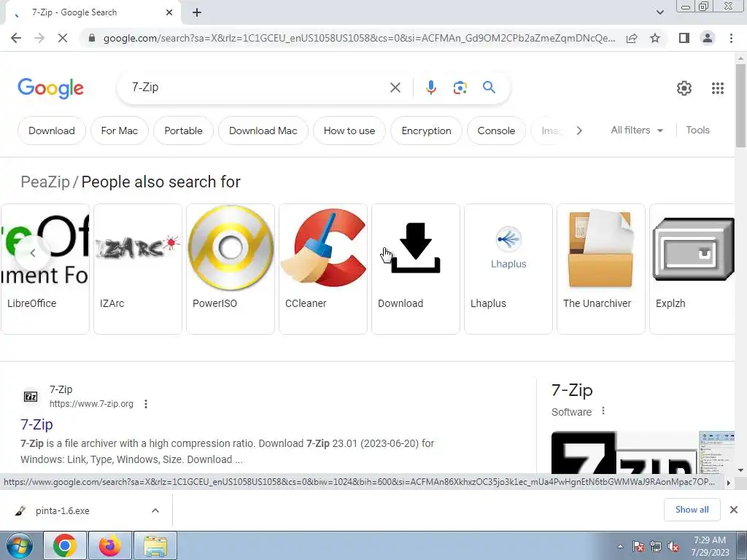Open Chrome's three-dot menu
This screenshot has height=560, width=747.
[731, 38]
